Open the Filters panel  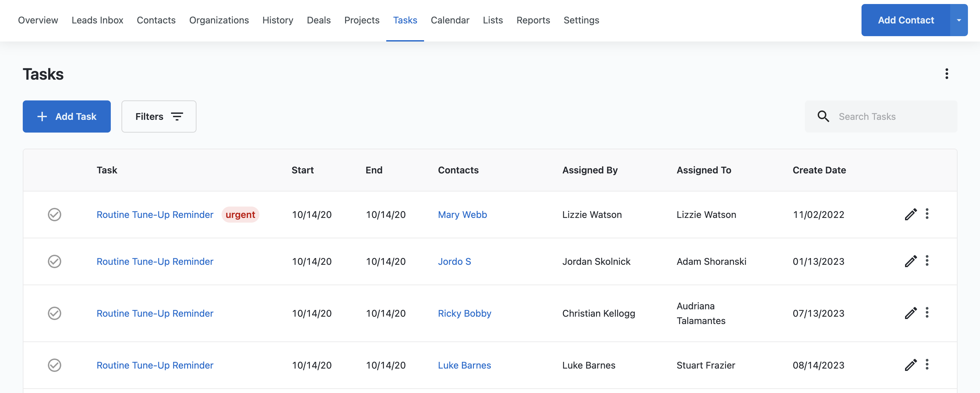pyautogui.click(x=159, y=116)
